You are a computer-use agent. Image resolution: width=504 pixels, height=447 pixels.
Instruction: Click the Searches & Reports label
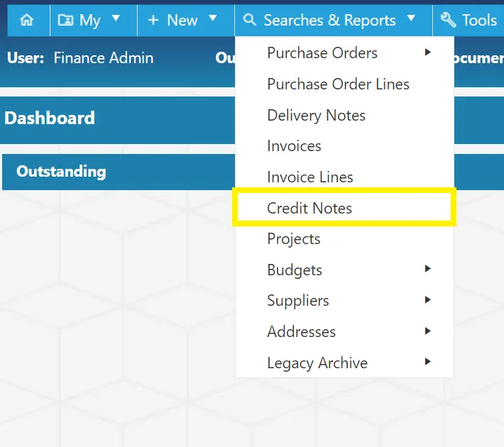[329, 21]
